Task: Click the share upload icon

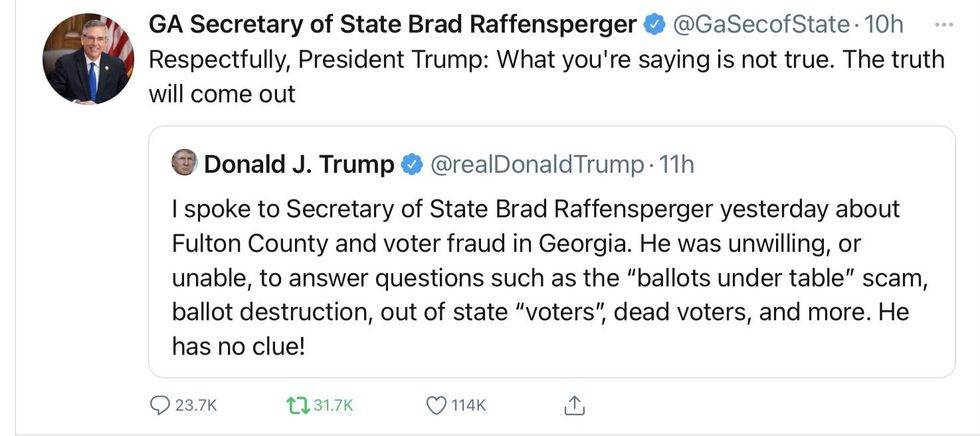Action: coord(574,405)
